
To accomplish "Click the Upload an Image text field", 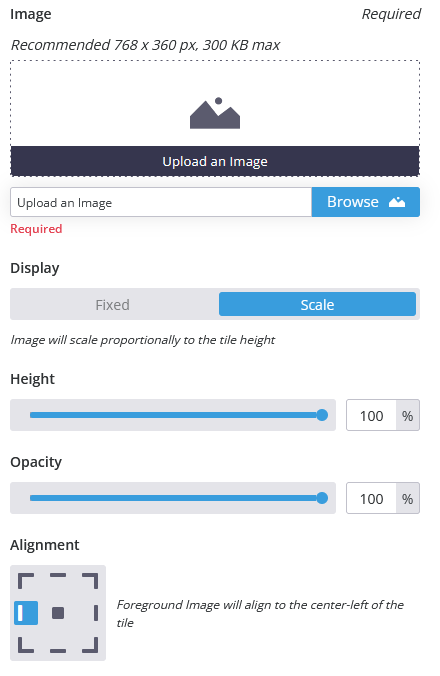I will 161,202.
